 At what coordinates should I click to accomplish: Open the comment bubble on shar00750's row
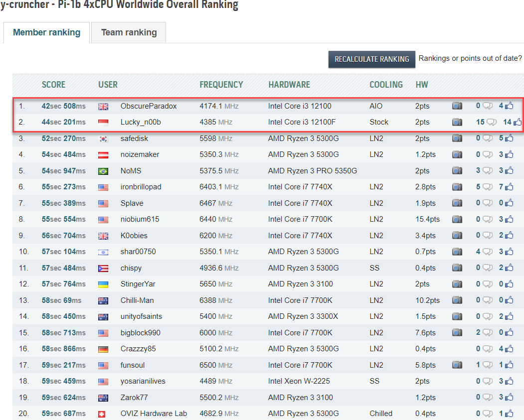tap(487, 252)
